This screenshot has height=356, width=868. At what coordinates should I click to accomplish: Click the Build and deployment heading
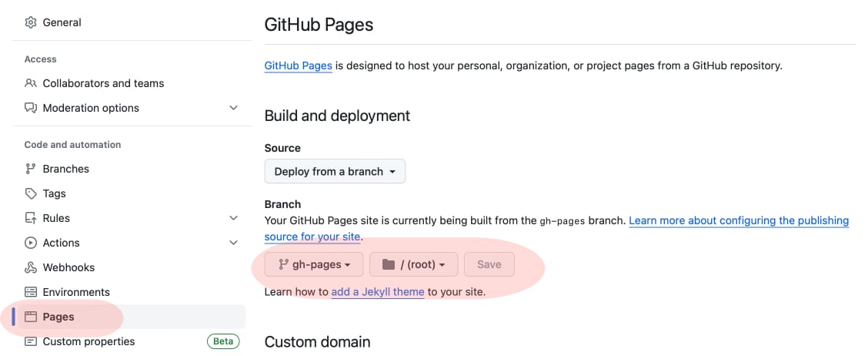click(338, 116)
